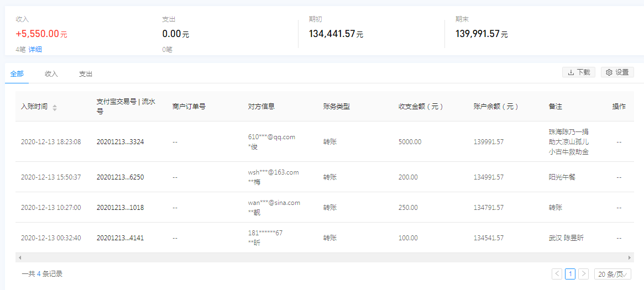Image resolution: width=644 pixels, height=290 pixels.
Task: Click the 下载 download button
Action: (x=579, y=72)
